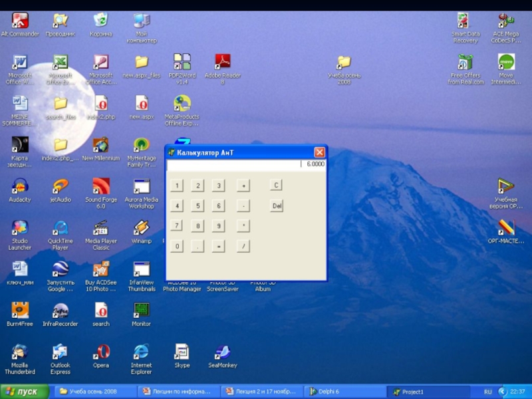Viewport: 532px width, 399px height.
Task: Select the Mozilla Thunderbird icon
Action: click(20, 352)
